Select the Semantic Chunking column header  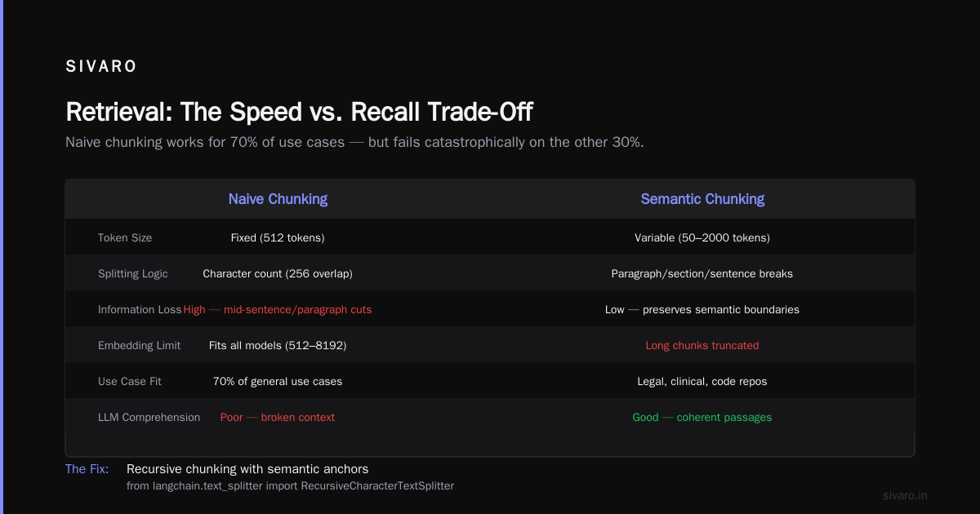tap(702, 199)
